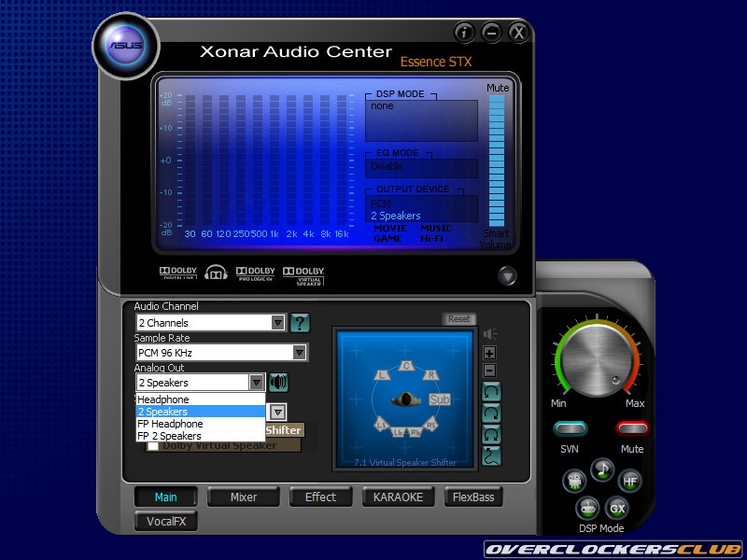Viewport: 747px width, 560px height.
Task: Click the Dolby Digital Live logo
Action: pos(178,273)
